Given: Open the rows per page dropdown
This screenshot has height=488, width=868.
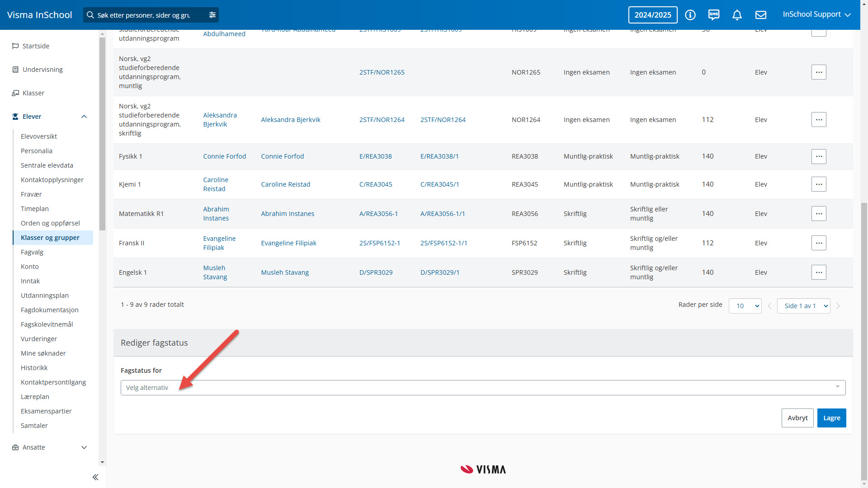Looking at the screenshot, I should coord(745,306).
